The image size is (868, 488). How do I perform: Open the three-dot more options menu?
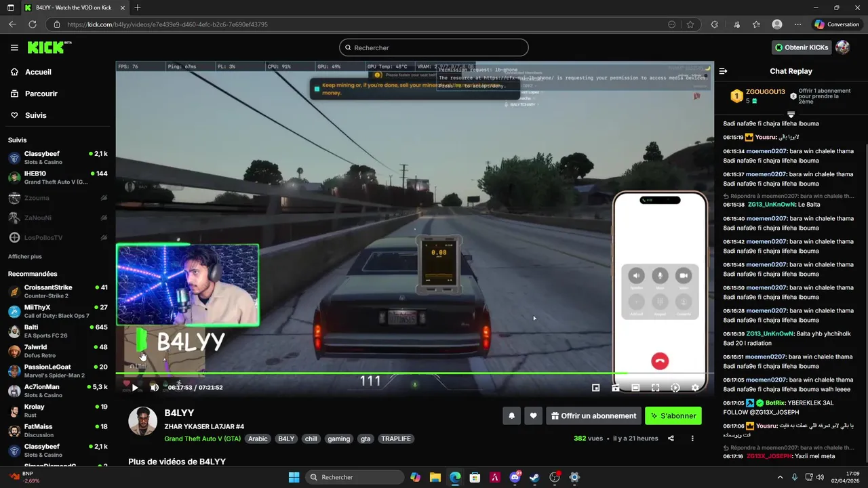692,439
